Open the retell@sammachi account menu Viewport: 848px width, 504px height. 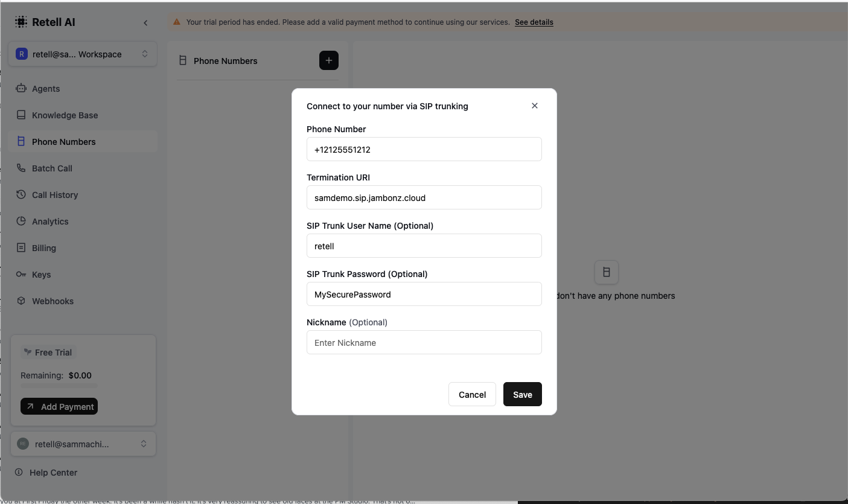coord(83,444)
